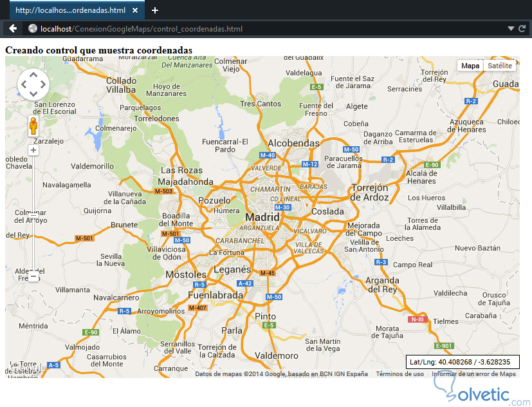Screen dimensions: 532x407
Task: Click the zoom slider handle
Action: 33,214
